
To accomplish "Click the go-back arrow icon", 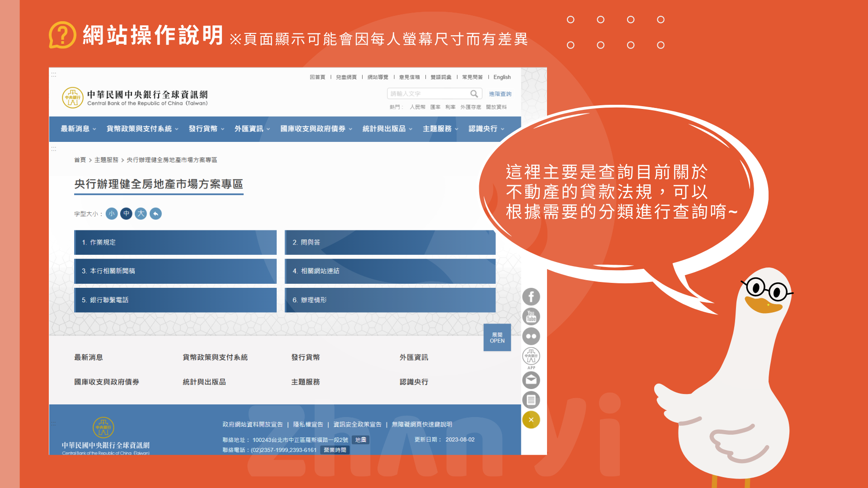I will tap(156, 214).
